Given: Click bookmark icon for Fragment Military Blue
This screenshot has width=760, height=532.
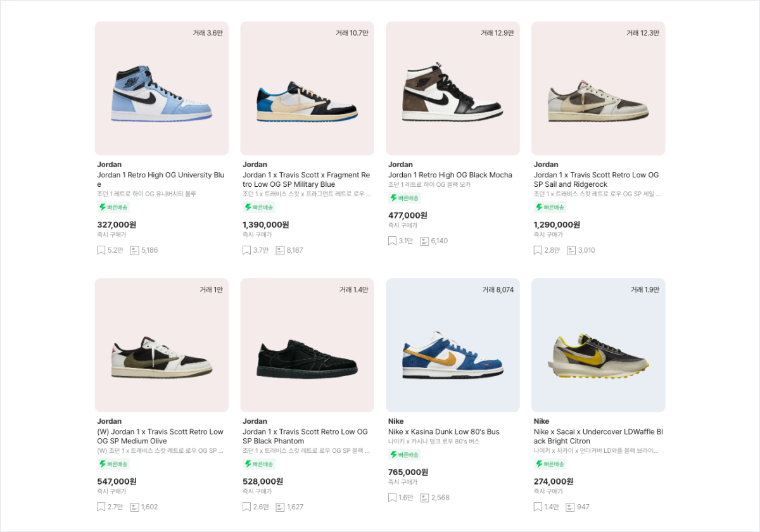Looking at the screenshot, I should 247,250.
